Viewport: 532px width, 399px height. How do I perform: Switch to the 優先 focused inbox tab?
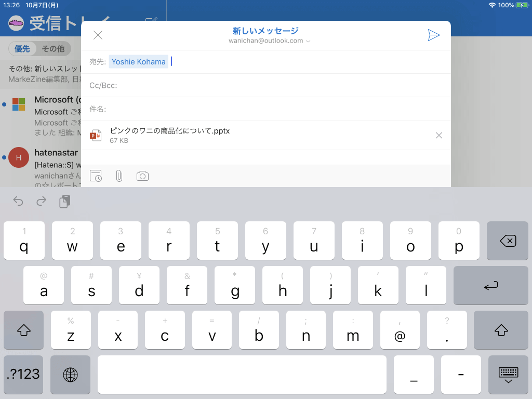point(22,49)
